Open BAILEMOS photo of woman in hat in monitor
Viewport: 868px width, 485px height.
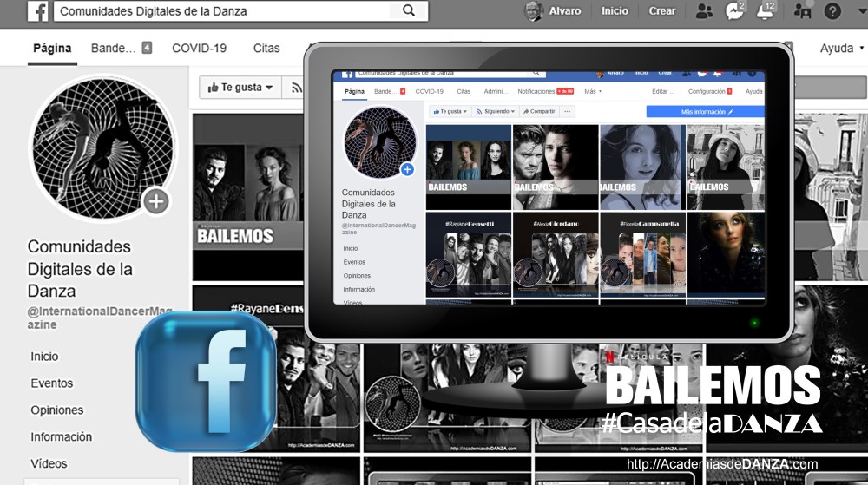[x=726, y=167]
